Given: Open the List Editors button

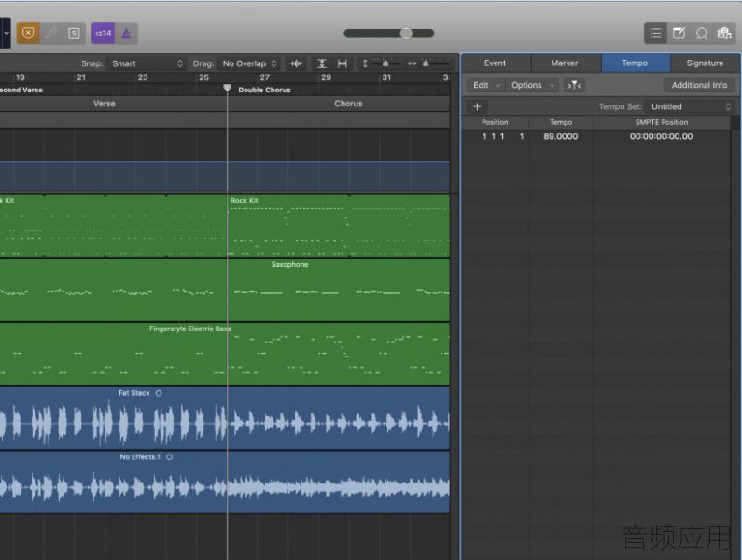Looking at the screenshot, I should tap(655, 34).
